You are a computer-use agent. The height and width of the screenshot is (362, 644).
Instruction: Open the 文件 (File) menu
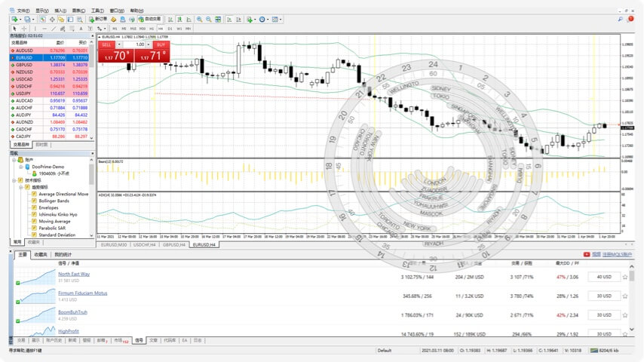(x=21, y=11)
